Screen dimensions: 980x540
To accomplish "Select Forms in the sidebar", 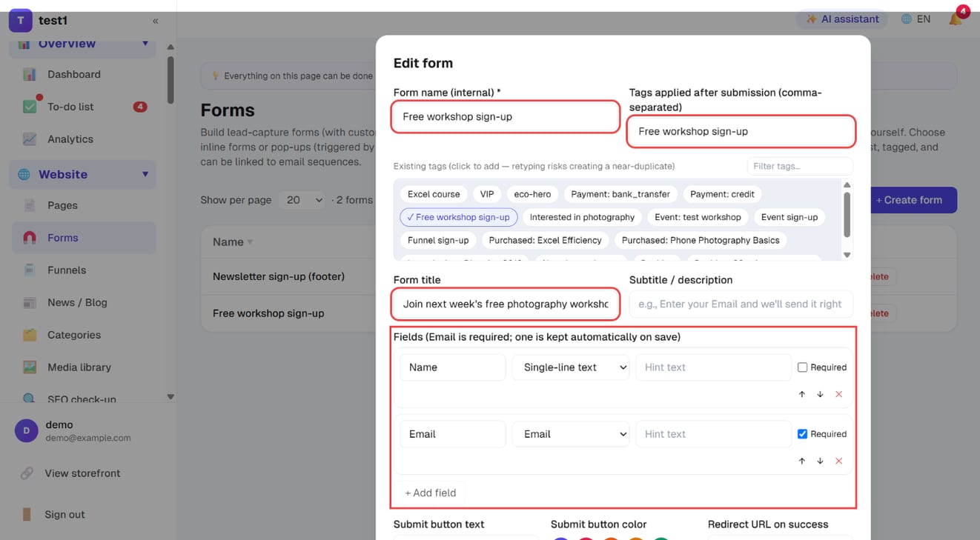I will [x=83, y=238].
